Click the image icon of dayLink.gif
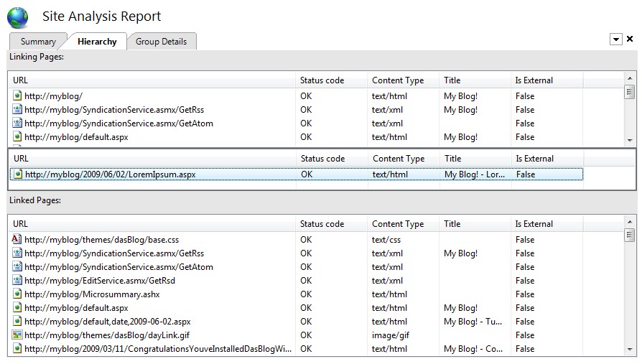Viewport: 642px width, 364px height. point(17,335)
